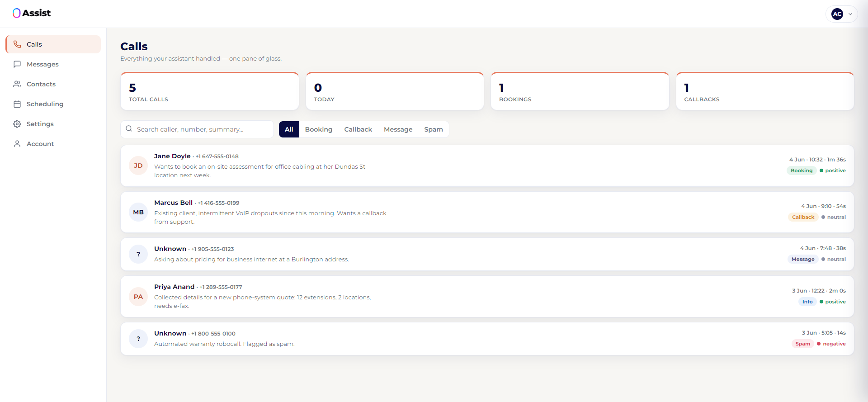Click the unknown avatar for 905-555-0123
This screenshot has height=402, width=868.
click(x=138, y=254)
